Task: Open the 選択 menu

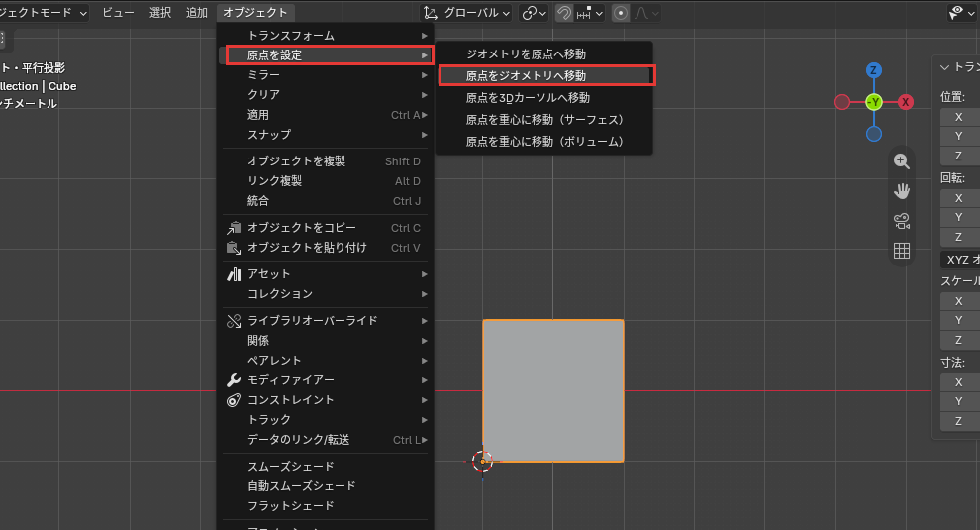Action: click(160, 13)
